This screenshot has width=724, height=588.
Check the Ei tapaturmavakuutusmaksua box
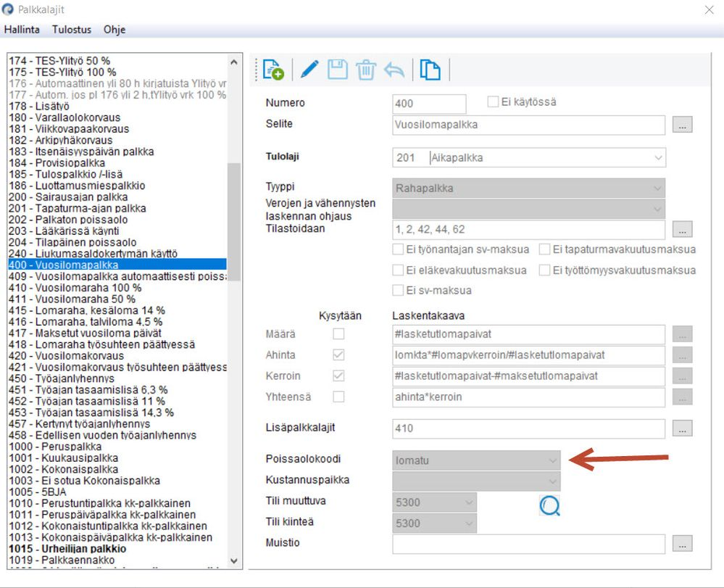pos(544,249)
